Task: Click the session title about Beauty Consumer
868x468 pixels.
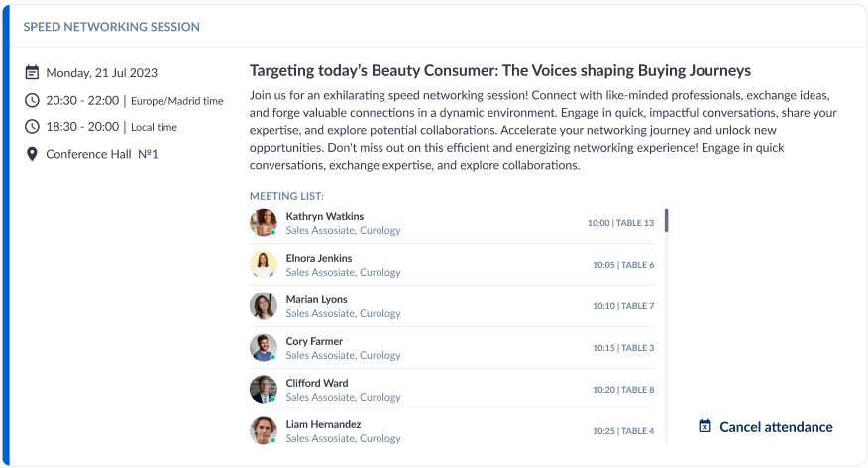Action: (x=499, y=71)
